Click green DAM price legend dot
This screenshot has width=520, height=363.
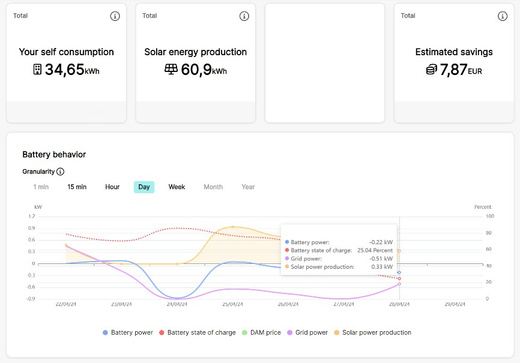(245, 333)
